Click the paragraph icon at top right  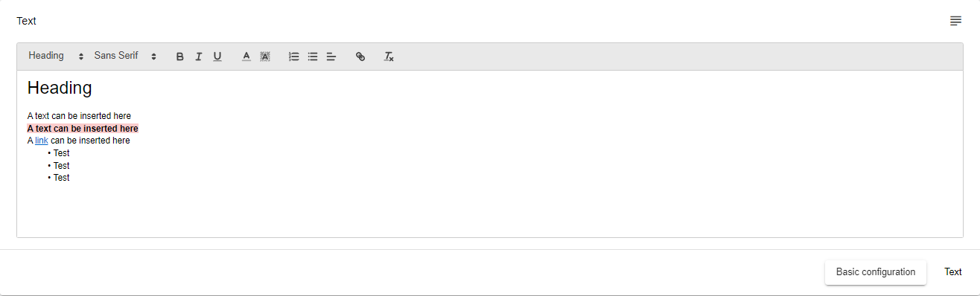tap(956, 21)
